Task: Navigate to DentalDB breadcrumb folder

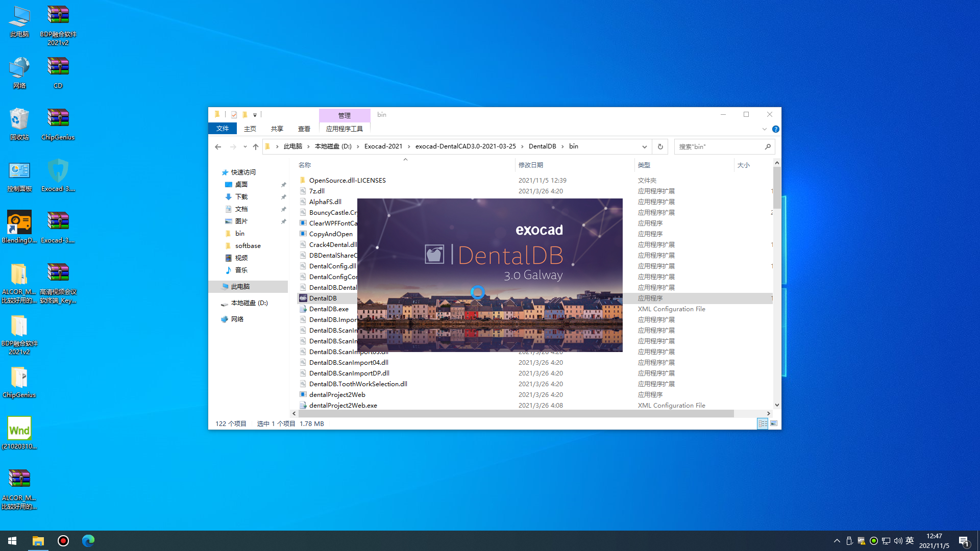Action: tap(542, 146)
